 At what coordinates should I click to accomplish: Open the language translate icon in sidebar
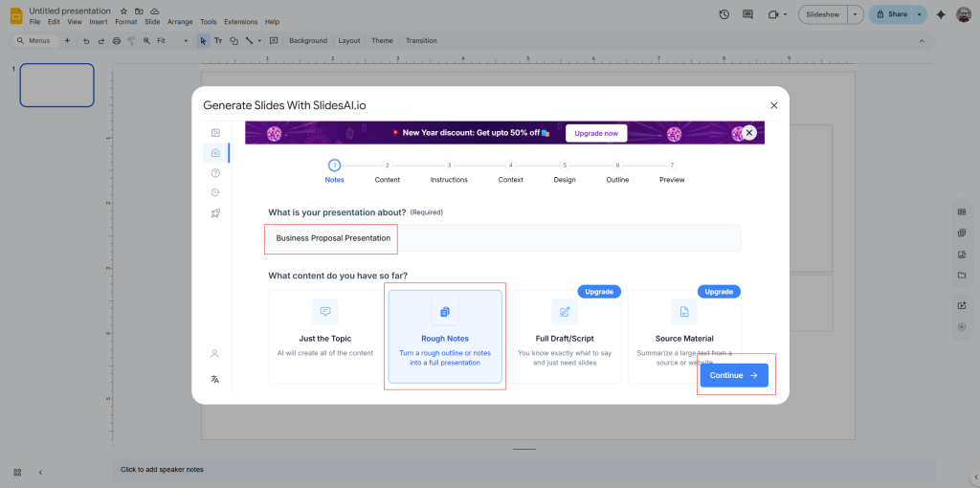(x=215, y=379)
